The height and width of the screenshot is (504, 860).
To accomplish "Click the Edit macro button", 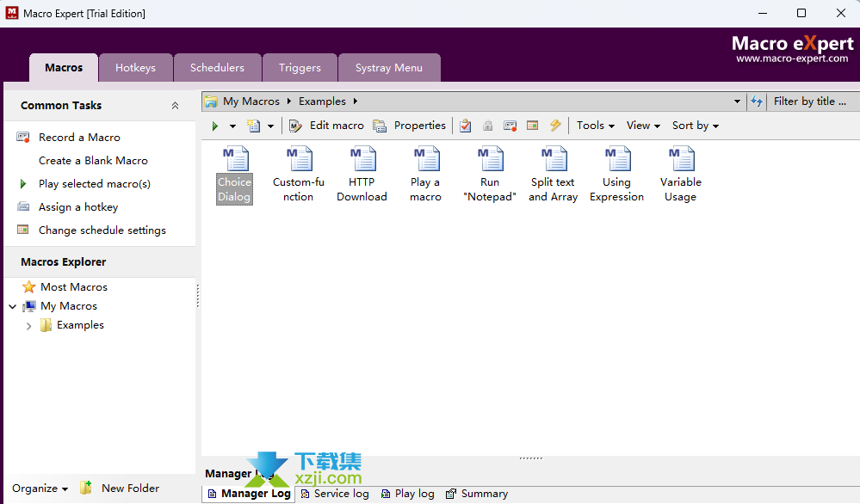I will pos(327,126).
